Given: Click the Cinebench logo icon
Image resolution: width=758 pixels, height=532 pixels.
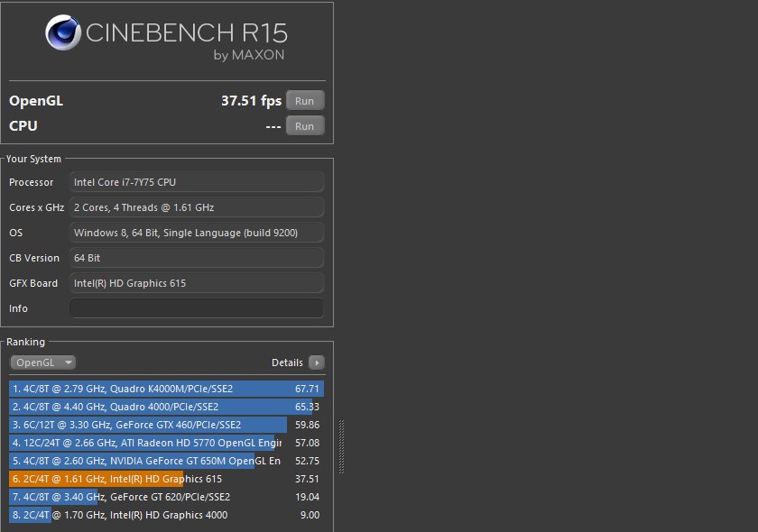Looking at the screenshot, I should point(63,32).
